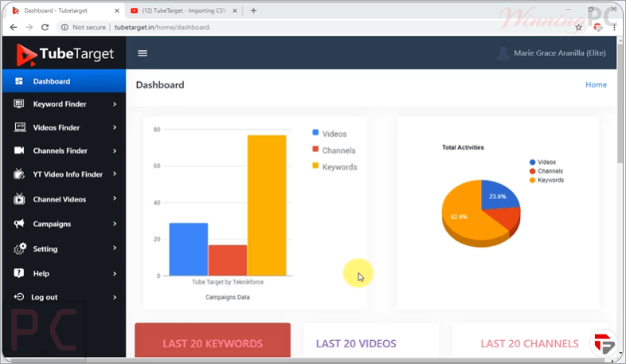
Task: Expand the Videos Finder submenu chevron
Action: (115, 127)
